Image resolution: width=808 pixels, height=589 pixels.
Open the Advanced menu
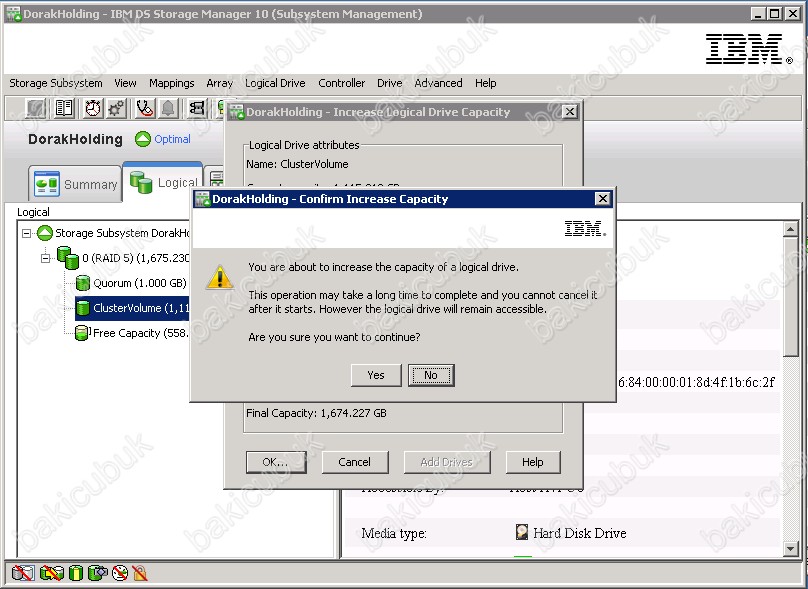point(439,83)
